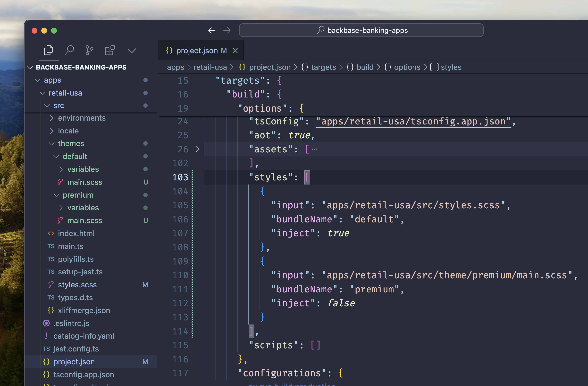Click the JSON braces icon beside xliffmerge.json
The height and width of the screenshot is (386, 588).
[x=51, y=310]
